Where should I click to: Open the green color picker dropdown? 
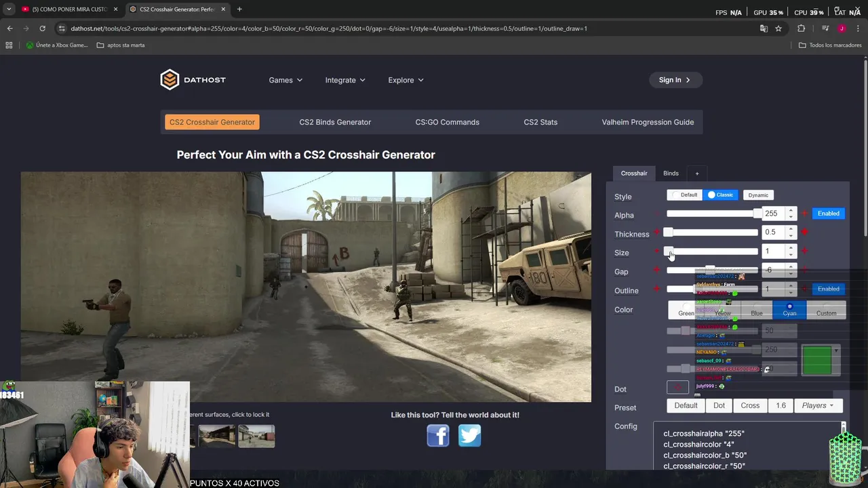pos(821,360)
